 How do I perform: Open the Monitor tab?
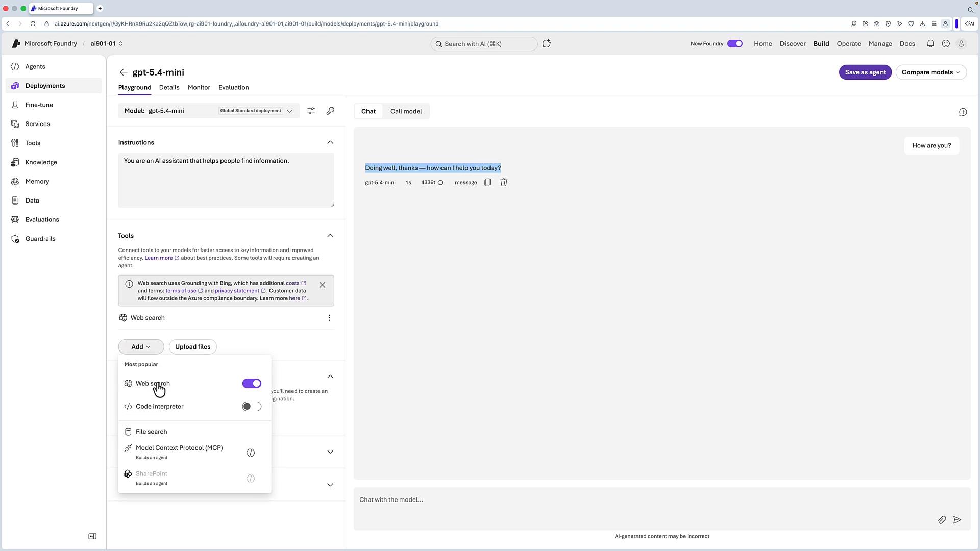tap(199, 88)
